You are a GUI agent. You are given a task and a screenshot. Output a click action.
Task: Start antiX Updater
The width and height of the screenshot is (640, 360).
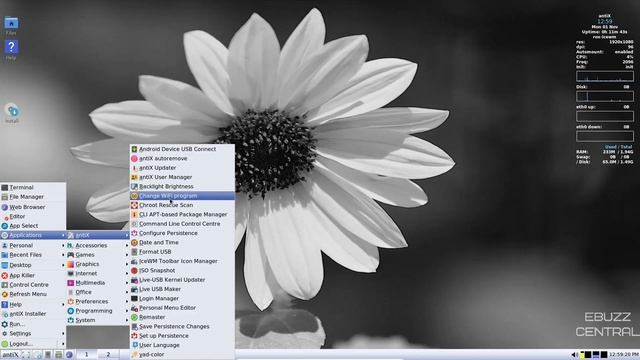[182, 168]
